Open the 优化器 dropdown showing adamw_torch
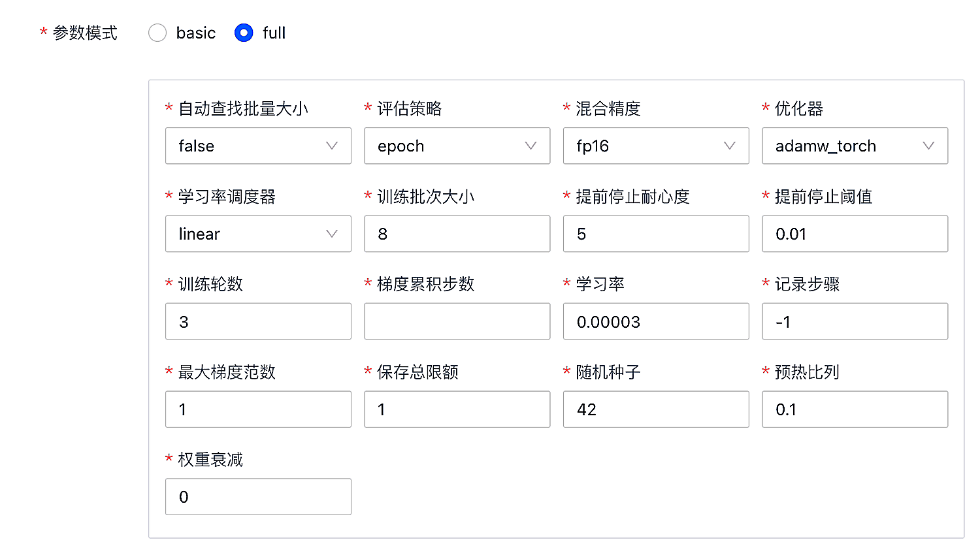 (855, 146)
